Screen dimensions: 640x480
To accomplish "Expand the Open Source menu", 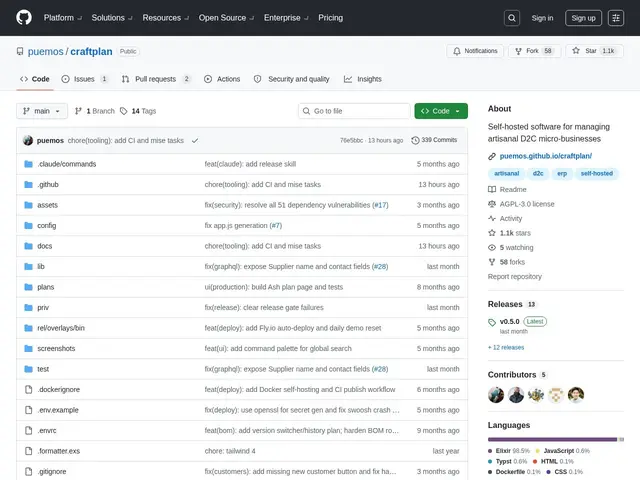I will click(226, 18).
